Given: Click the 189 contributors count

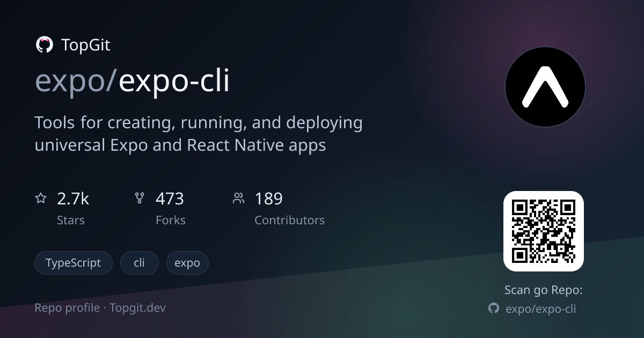Looking at the screenshot, I should pos(268,199).
